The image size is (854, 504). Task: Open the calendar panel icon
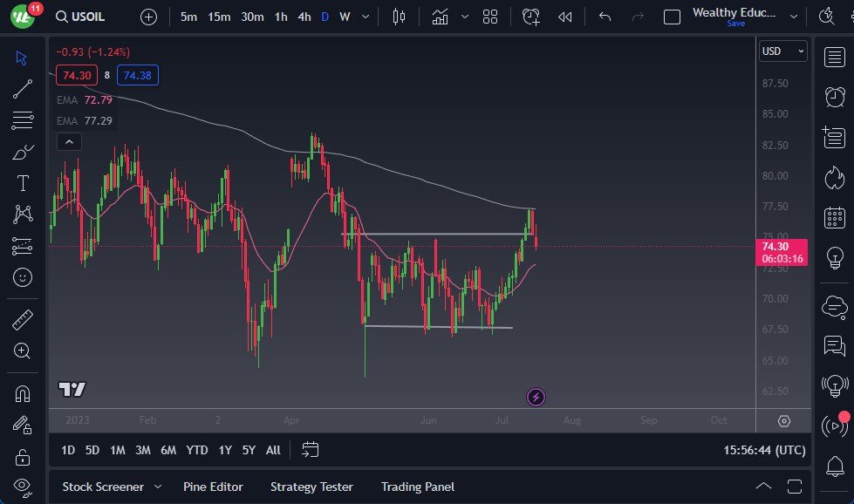click(834, 217)
